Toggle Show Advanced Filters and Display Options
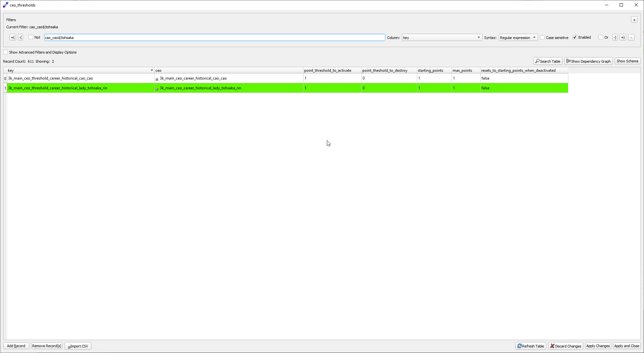This screenshot has height=353, width=644. pos(6,52)
